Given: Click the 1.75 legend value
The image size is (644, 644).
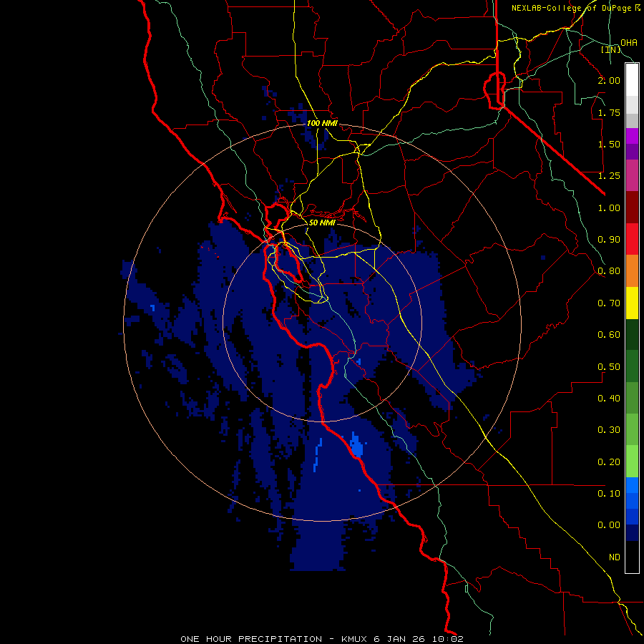Looking at the screenshot, I should (609, 112).
